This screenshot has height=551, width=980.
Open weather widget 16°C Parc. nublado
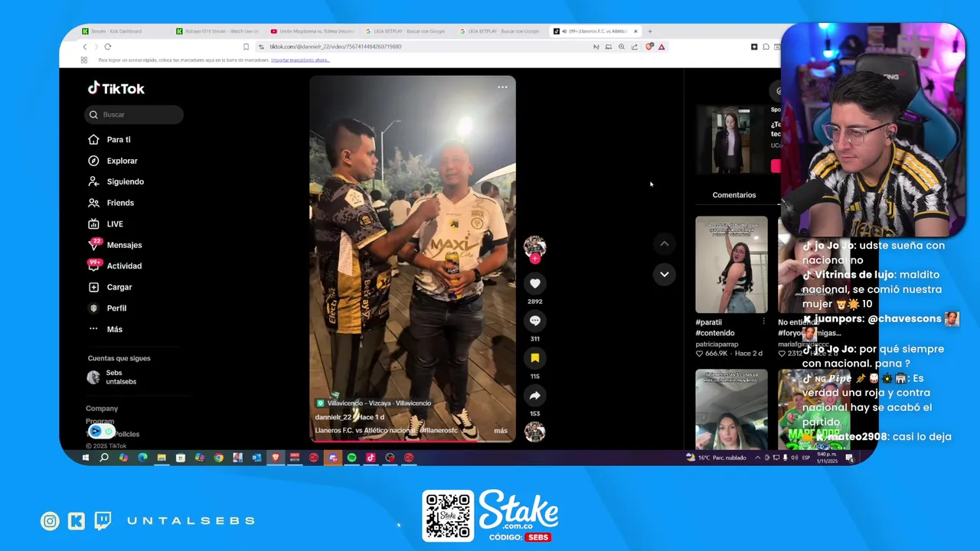pos(717,458)
